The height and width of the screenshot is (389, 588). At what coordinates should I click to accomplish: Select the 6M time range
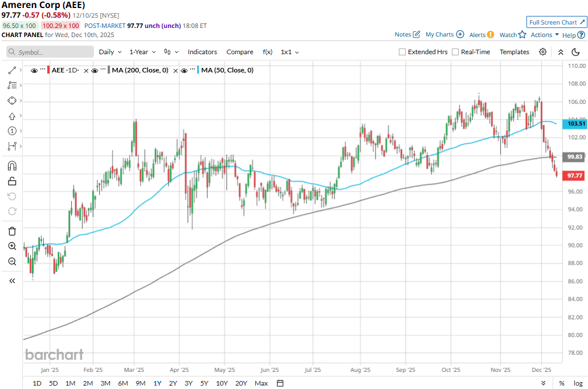[122, 383]
